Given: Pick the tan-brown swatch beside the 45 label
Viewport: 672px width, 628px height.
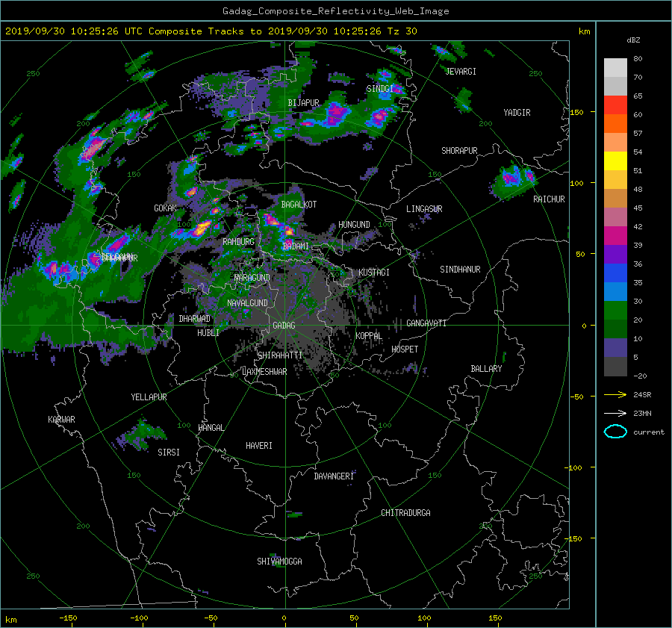Looking at the screenshot, I should pos(615,198).
